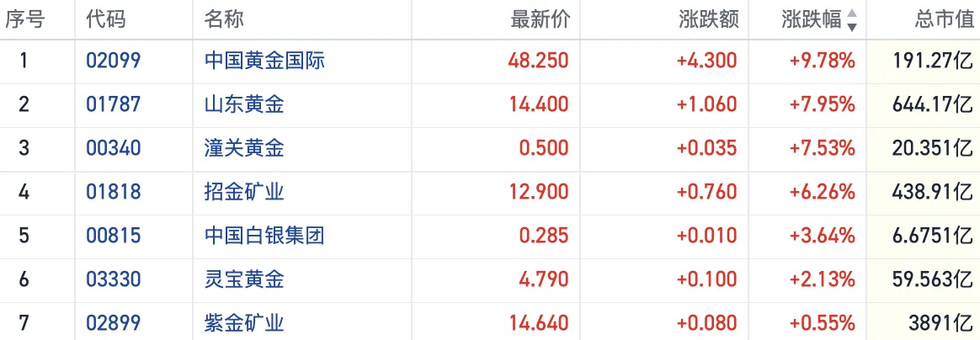
Task: Open 紫金矿业 stock page
Action: [244, 322]
